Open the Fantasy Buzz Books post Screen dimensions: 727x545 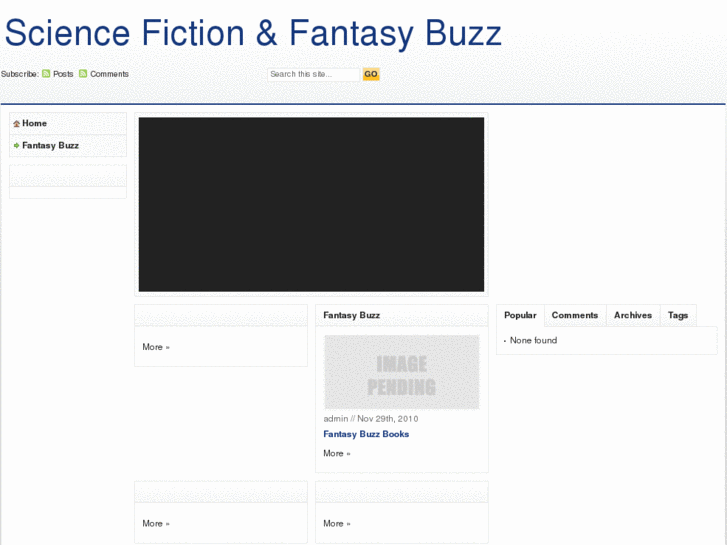click(366, 434)
